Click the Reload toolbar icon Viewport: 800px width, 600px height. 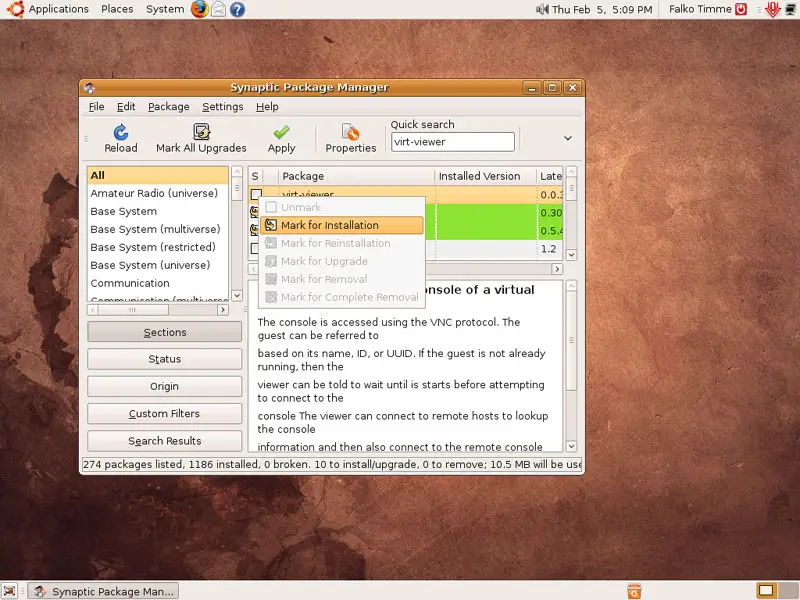pos(121,132)
